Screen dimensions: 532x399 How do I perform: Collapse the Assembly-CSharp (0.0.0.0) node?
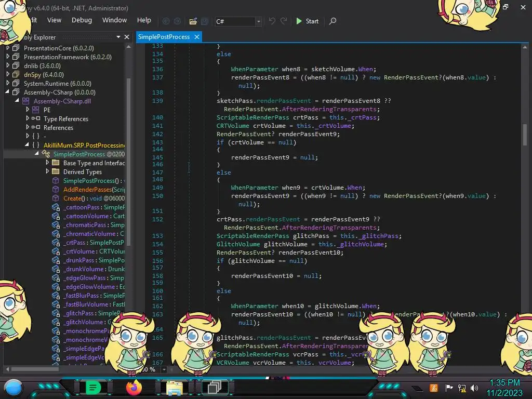7,92
